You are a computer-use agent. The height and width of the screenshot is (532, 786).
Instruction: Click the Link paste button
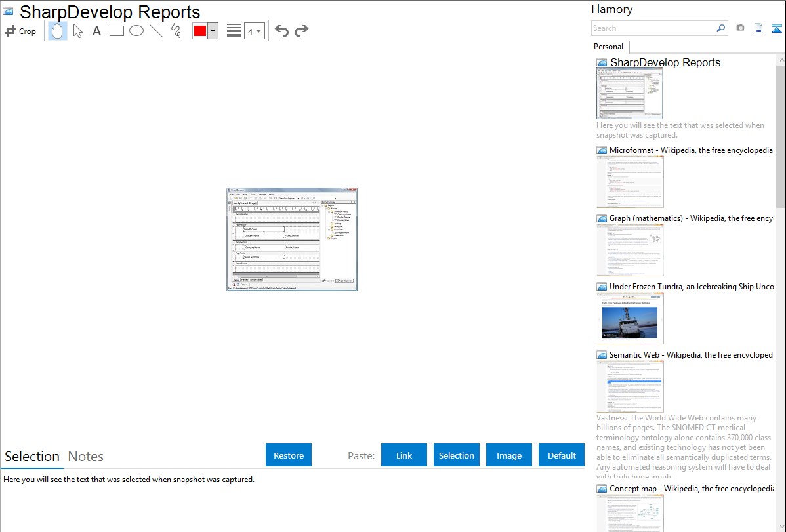point(404,455)
